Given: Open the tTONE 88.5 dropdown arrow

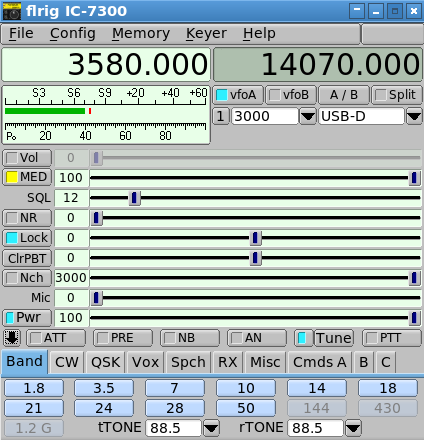Looking at the screenshot, I should pos(211,428).
